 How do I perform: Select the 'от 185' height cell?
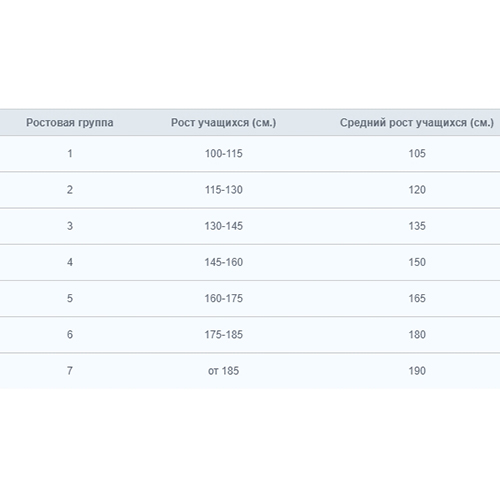(x=223, y=371)
